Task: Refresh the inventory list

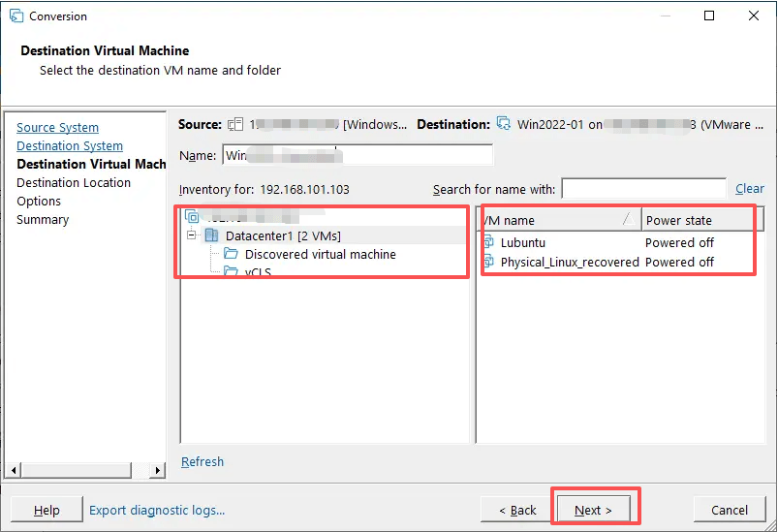Action: tap(202, 461)
